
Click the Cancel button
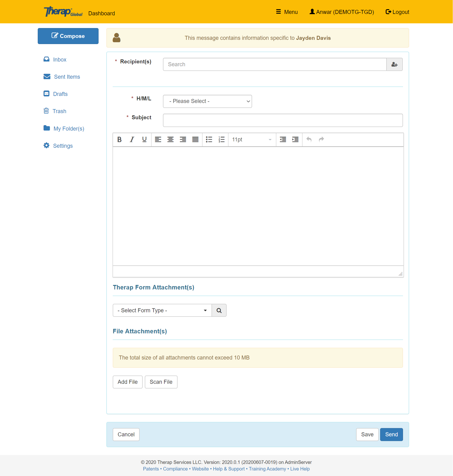coord(126,435)
